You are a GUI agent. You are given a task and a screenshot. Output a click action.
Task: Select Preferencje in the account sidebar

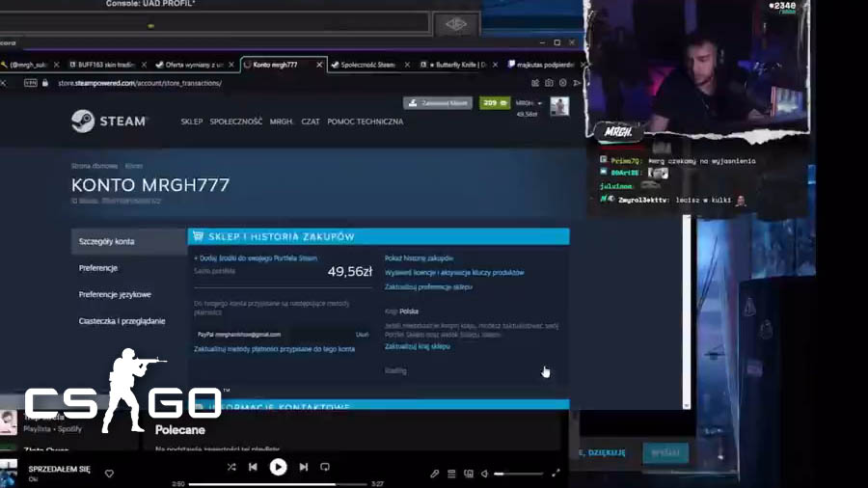pos(98,268)
